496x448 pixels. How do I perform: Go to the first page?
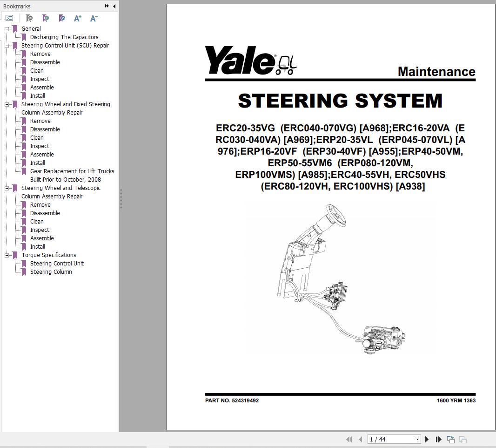coord(349,439)
